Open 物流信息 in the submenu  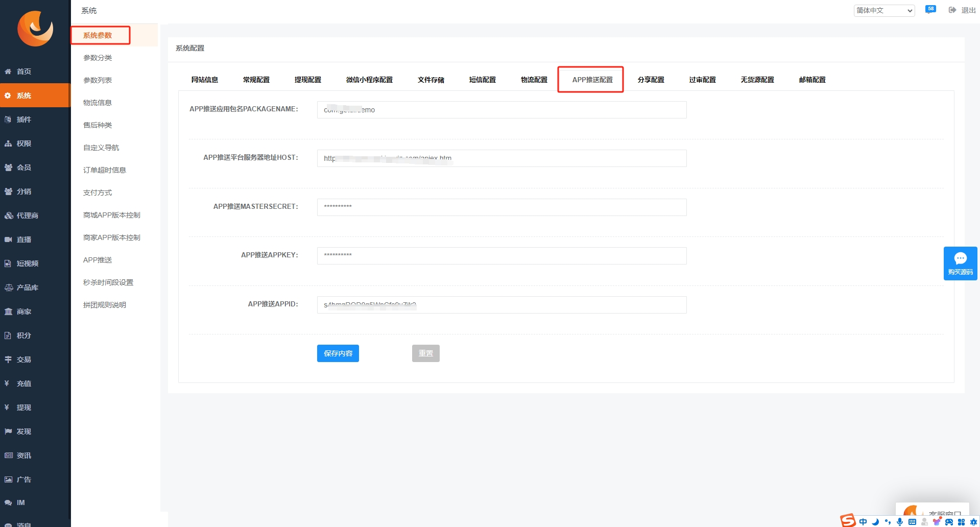click(98, 103)
